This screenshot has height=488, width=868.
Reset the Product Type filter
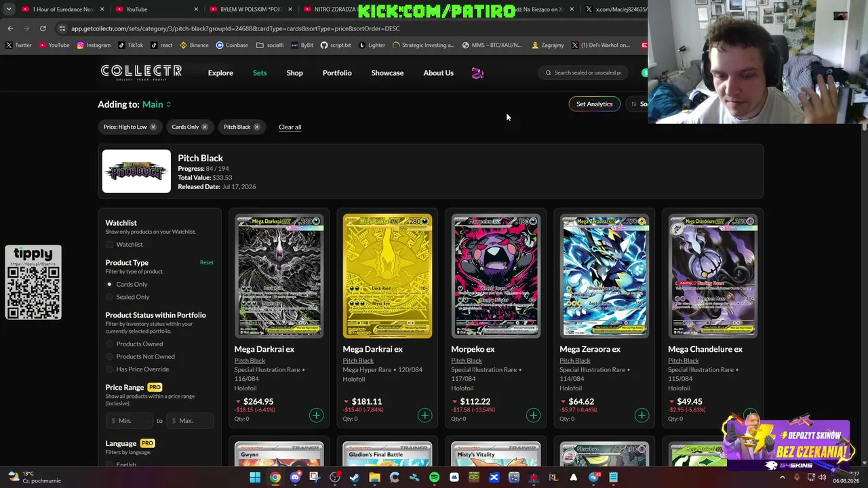tap(207, 263)
